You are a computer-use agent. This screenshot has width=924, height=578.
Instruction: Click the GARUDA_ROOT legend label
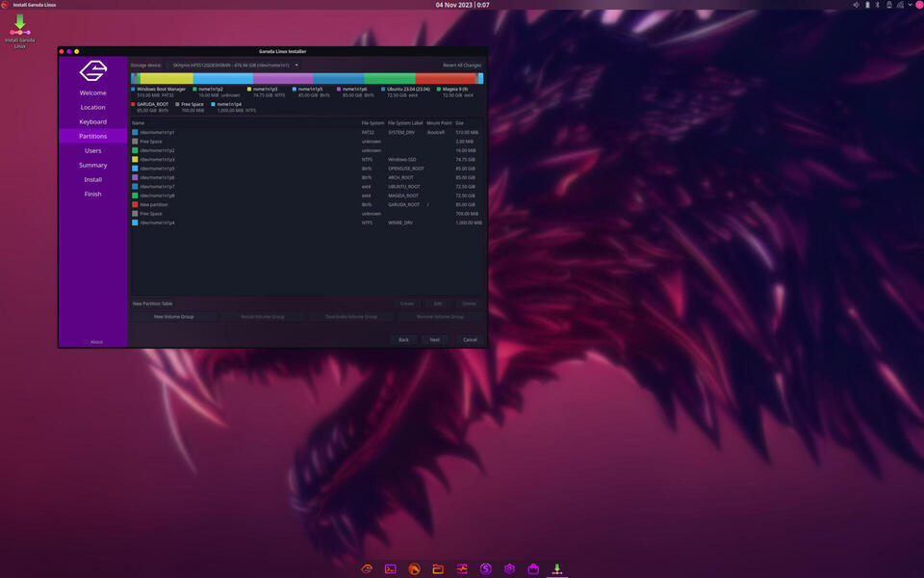click(153, 104)
